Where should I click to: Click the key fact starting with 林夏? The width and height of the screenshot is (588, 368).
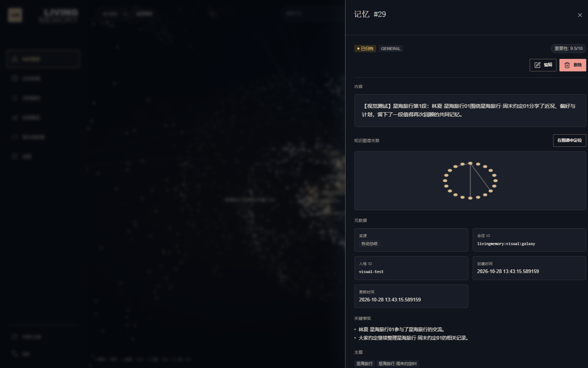(402, 329)
